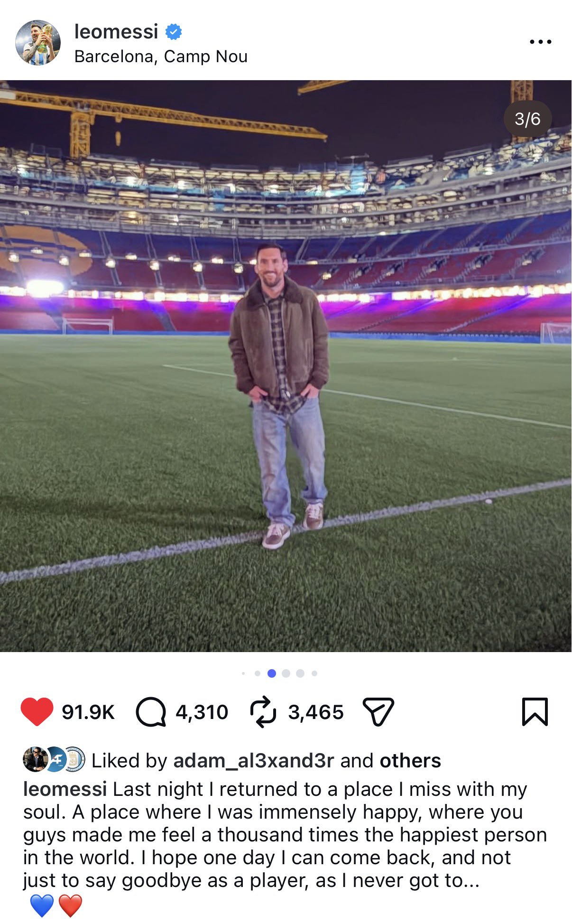This screenshot has height=924, width=572.
Task: Unlike the post via red heart icon
Action: pos(37,711)
